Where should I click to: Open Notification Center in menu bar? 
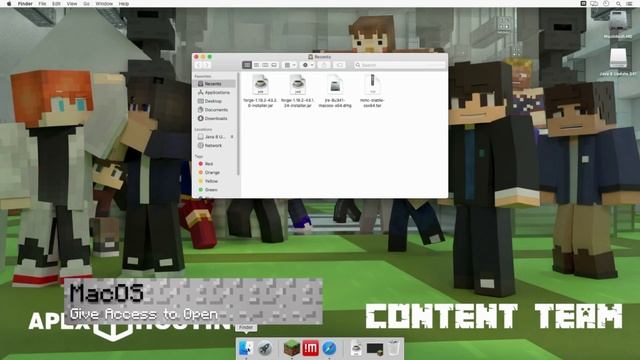[629, 4]
